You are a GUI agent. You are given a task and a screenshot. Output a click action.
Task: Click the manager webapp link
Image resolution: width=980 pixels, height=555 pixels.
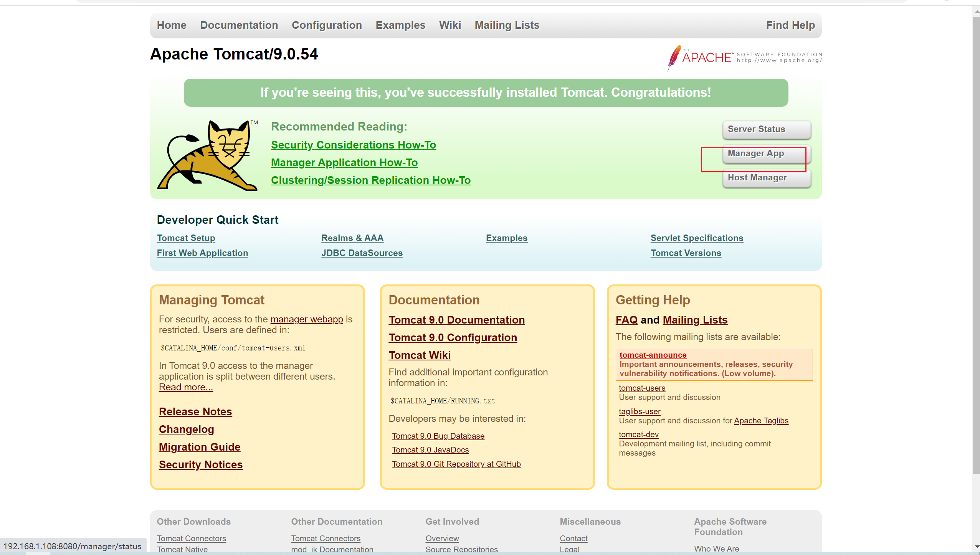306,319
